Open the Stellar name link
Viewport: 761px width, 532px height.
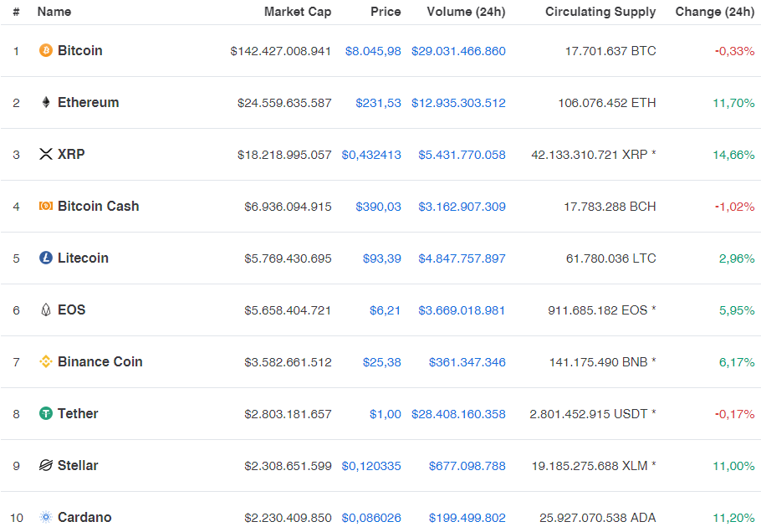[x=78, y=465]
